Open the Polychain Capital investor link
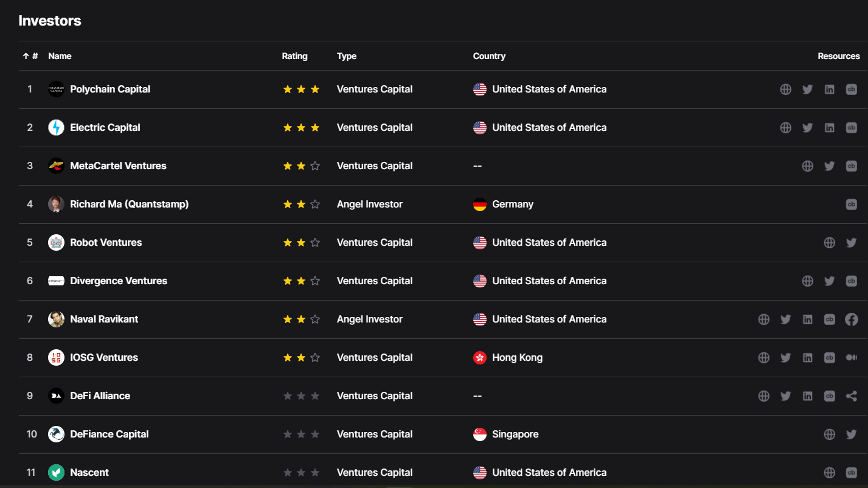This screenshot has width=868, height=488. tap(110, 89)
